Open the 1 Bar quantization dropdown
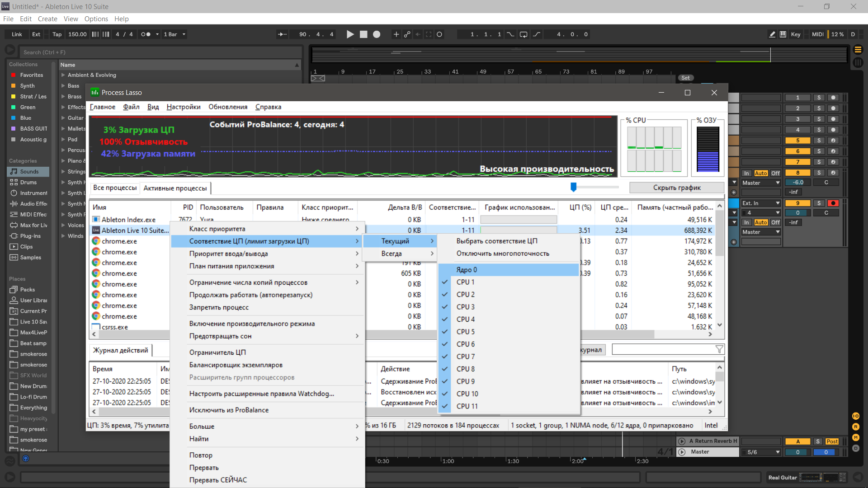 (x=175, y=34)
